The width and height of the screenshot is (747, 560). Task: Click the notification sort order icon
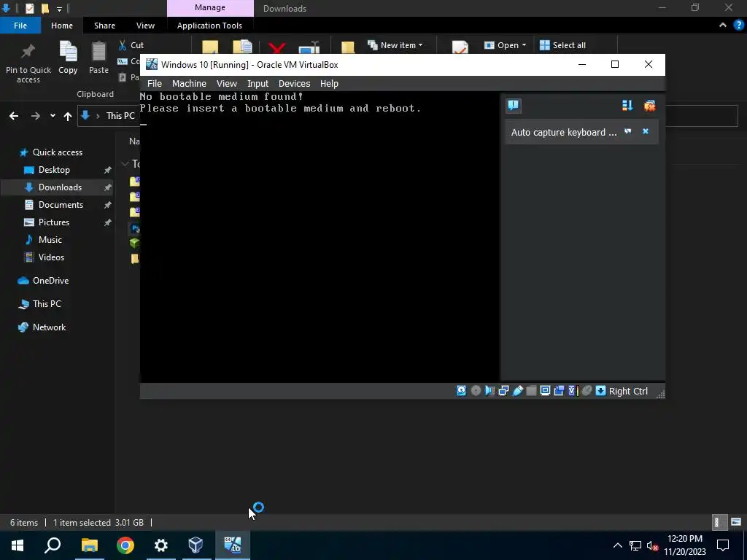point(627,105)
